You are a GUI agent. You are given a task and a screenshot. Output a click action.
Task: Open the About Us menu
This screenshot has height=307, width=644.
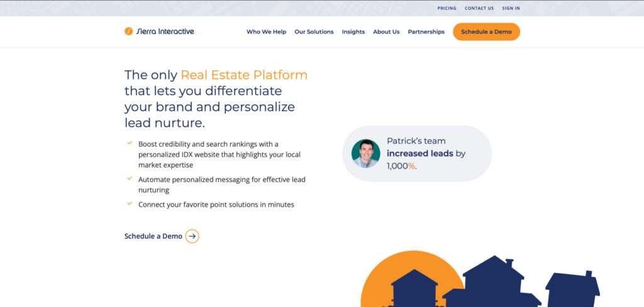[x=386, y=31]
